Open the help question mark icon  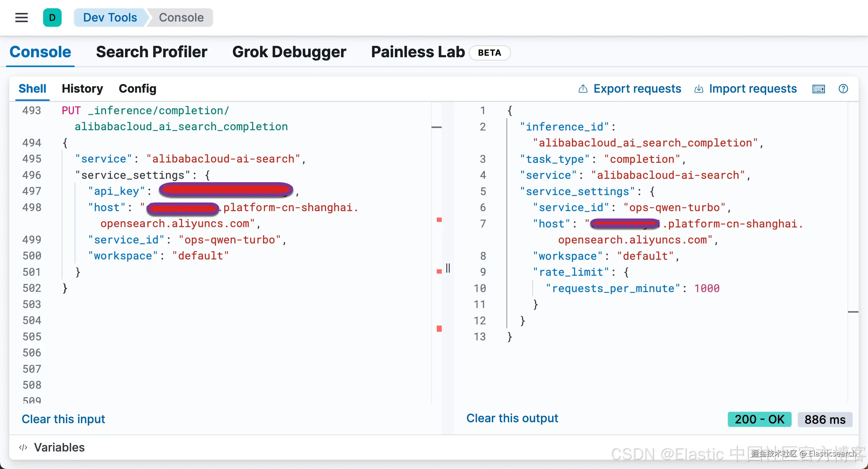843,89
